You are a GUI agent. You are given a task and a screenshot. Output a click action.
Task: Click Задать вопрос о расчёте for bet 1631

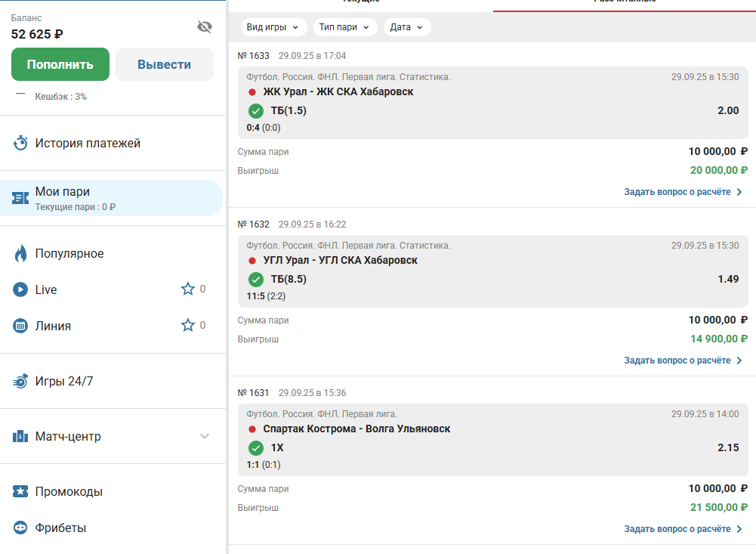coord(677,528)
